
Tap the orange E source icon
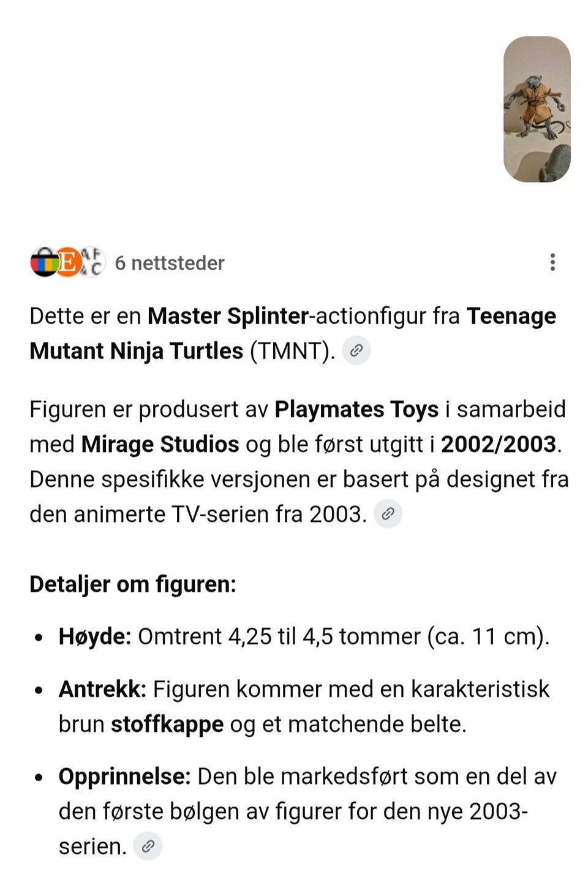coord(68,263)
